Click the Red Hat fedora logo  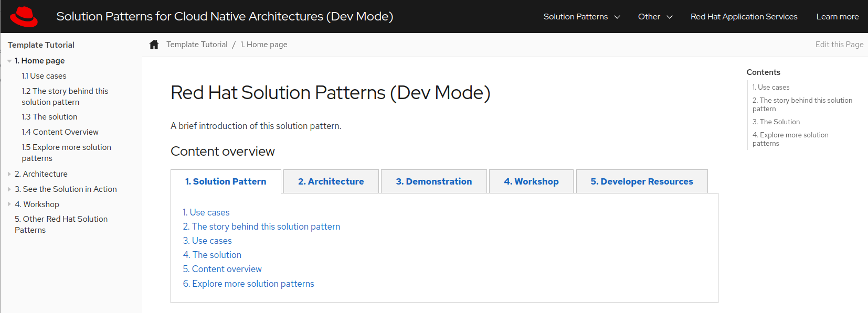24,16
